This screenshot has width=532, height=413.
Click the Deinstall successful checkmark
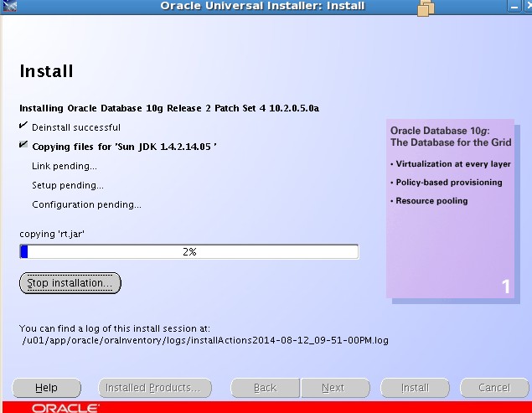click(23, 125)
